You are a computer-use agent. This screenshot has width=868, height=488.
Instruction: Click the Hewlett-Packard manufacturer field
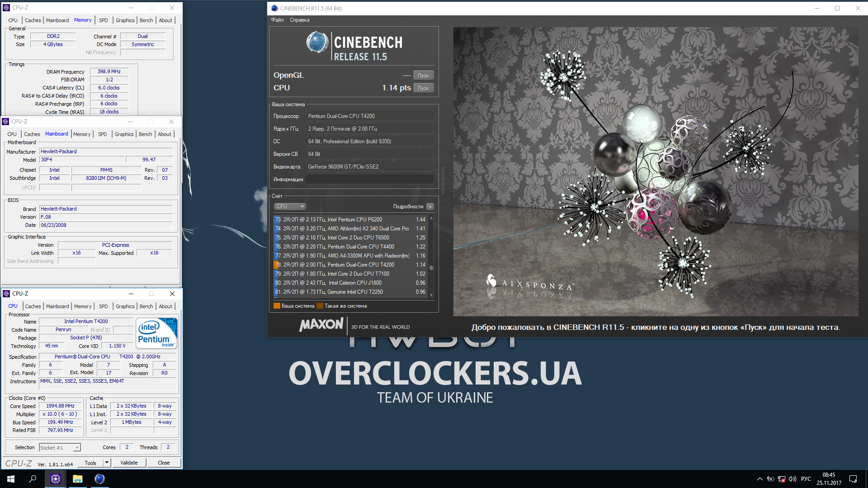106,151
